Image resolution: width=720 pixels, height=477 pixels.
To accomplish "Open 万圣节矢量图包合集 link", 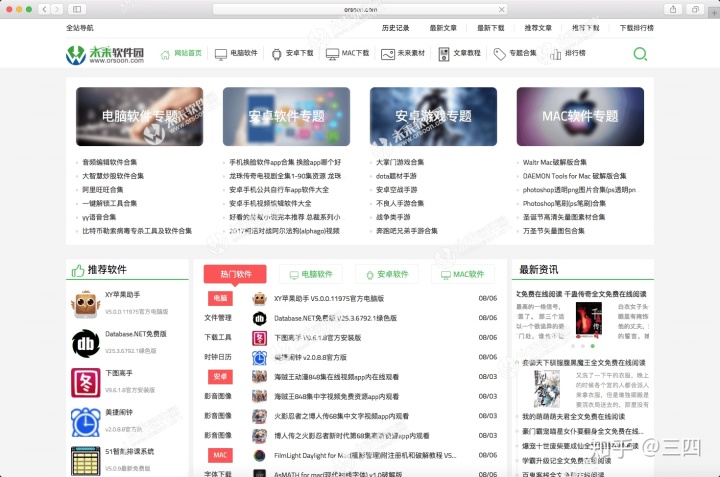I will 553,231.
